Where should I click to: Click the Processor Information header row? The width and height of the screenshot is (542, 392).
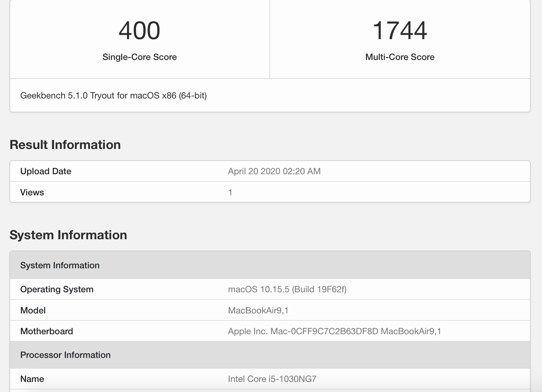point(270,355)
